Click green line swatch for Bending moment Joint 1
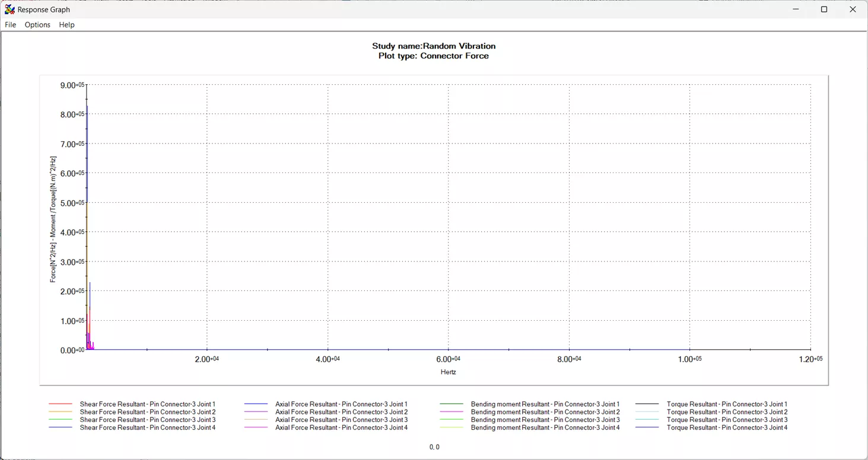This screenshot has width=868, height=460. click(452, 404)
